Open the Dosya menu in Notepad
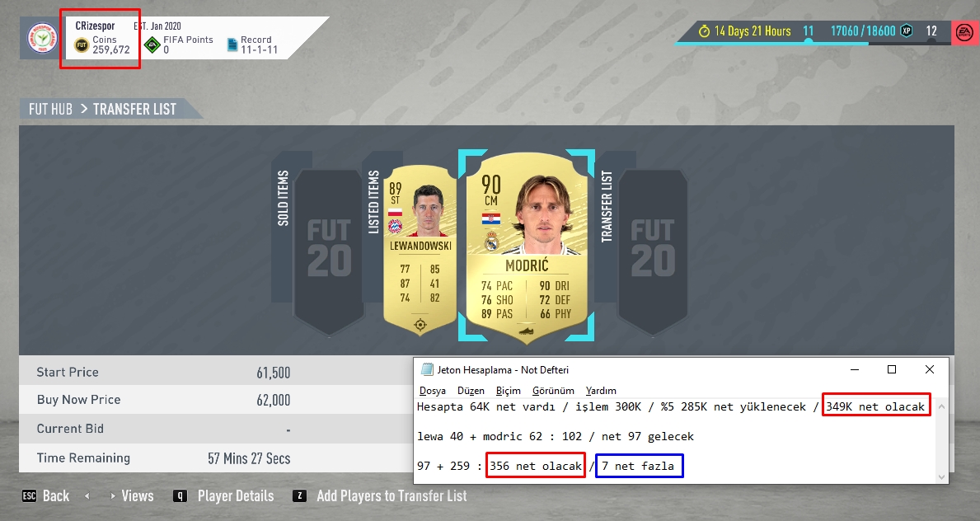 click(433, 390)
